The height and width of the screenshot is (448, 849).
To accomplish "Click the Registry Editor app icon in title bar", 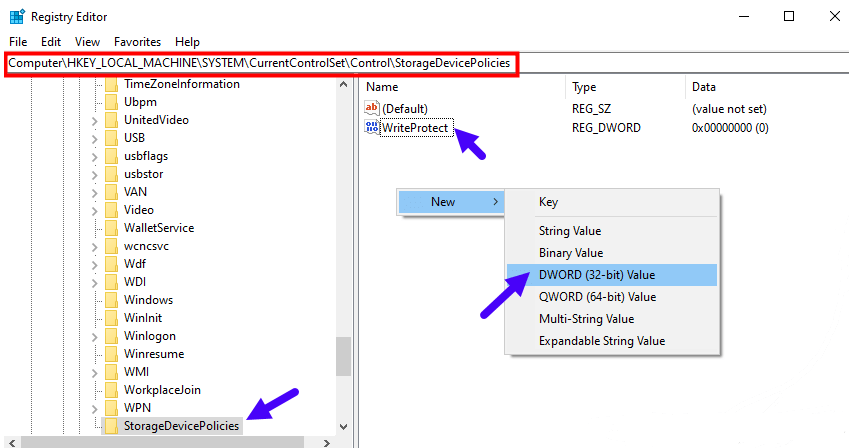I will (17, 17).
